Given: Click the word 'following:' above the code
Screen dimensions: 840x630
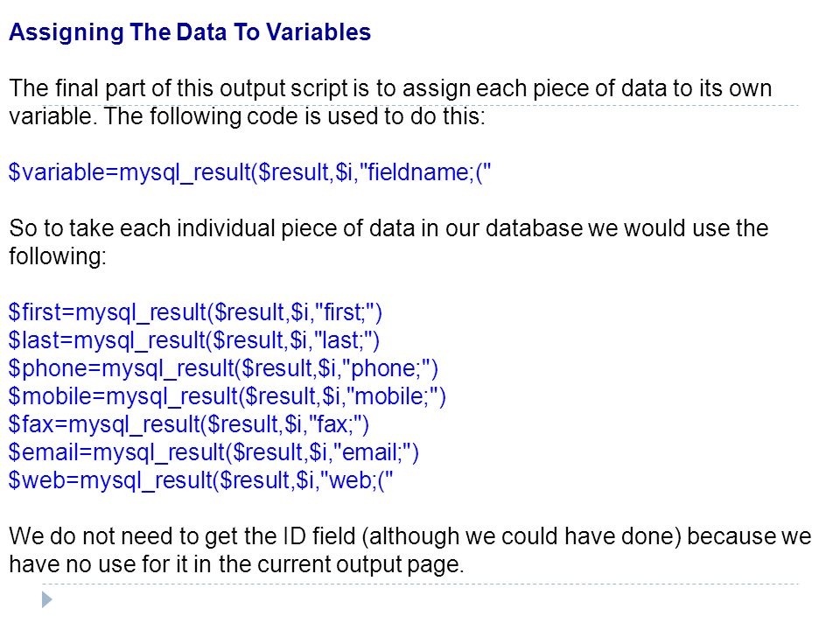Looking at the screenshot, I should (x=58, y=256).
